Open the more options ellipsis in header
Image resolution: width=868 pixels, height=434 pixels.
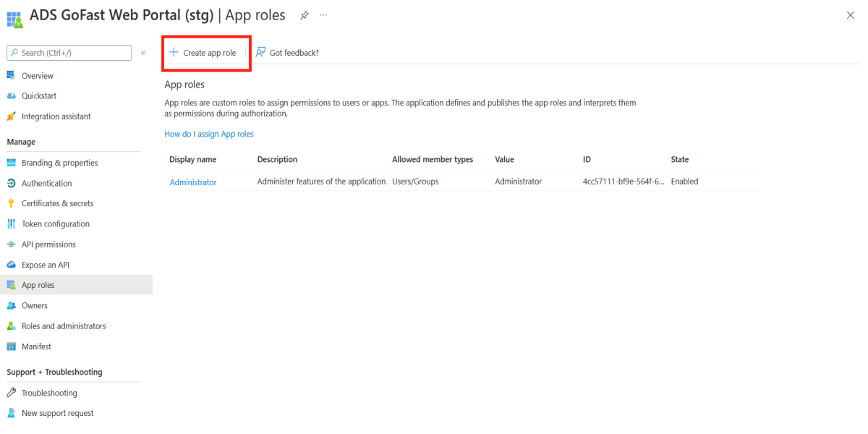pos(323,15)
